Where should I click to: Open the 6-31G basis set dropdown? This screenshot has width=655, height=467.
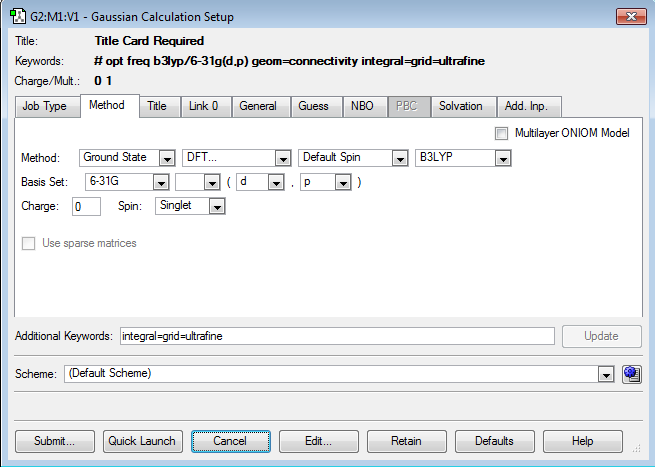(x=127, y=182)
